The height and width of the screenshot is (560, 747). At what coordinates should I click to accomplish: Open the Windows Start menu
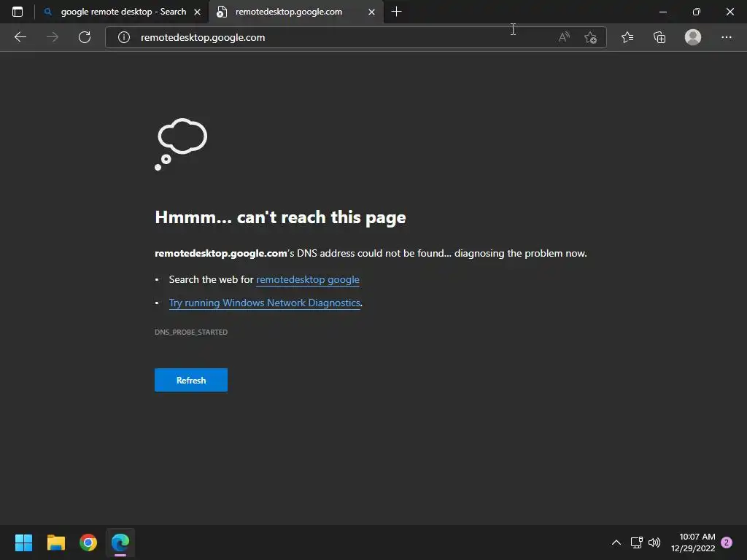coord(23,542)
